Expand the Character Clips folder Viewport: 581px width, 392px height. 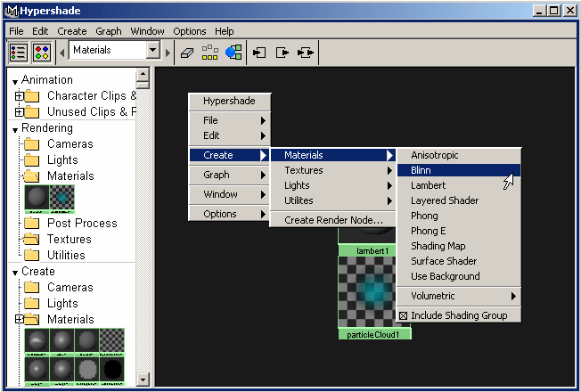click(x=19, y=96)
